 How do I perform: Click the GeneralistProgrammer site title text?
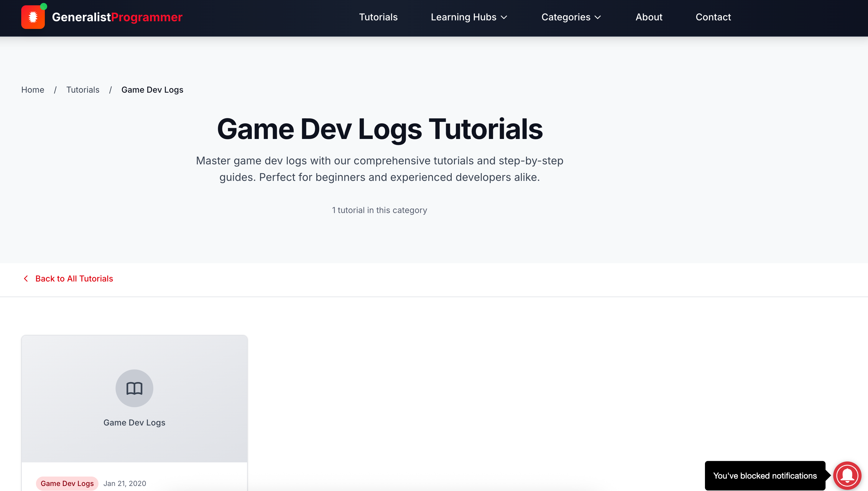[x=117, y=17]
